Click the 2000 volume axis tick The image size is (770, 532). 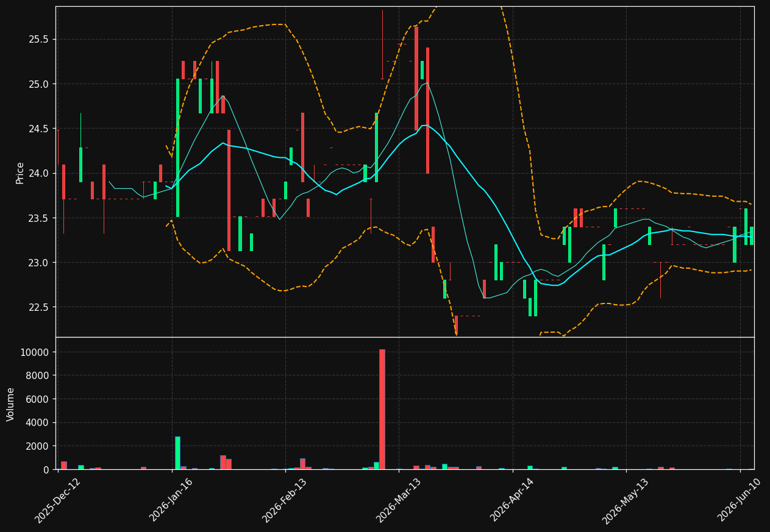pos(38,446)
